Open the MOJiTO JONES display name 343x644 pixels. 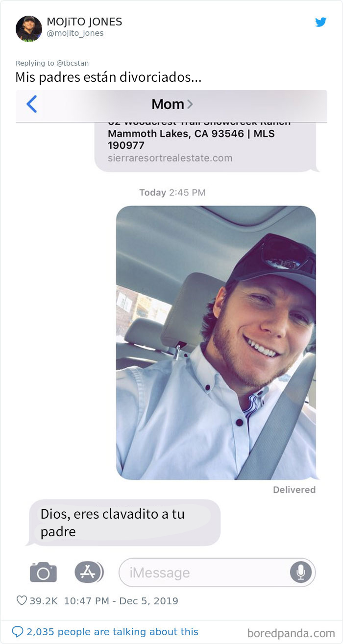coord(84,22)
